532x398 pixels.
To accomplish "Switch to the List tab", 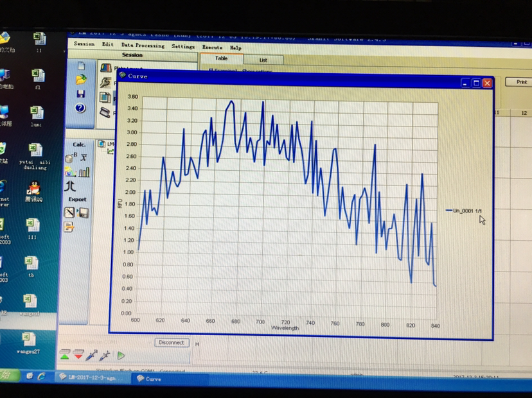I will pos(263,60).
